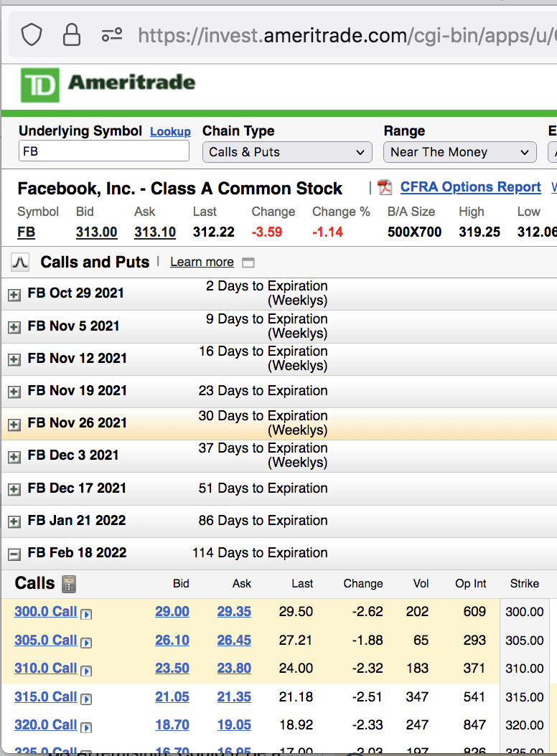Click the 26.45 ask for 305.0 Call
The image size is (557, 756).
[x=234, y=641]
